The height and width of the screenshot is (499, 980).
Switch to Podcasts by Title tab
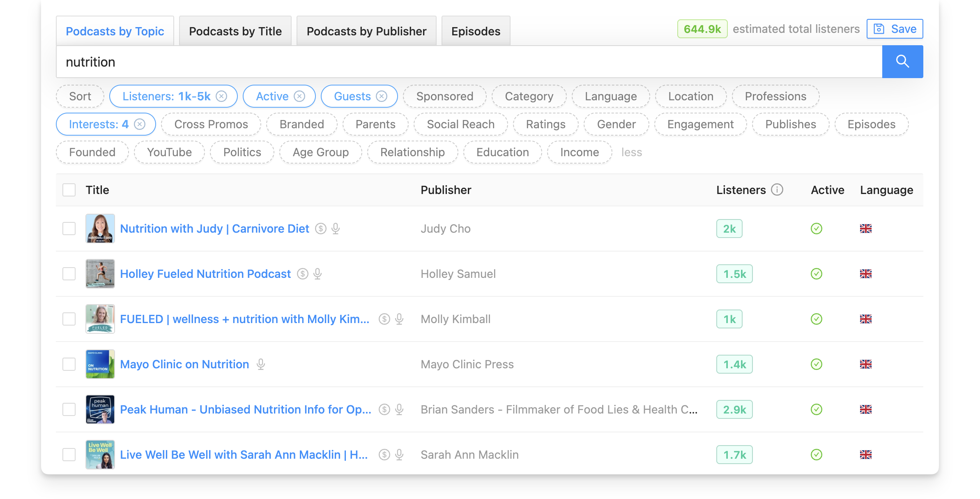click(x=235, y=31)
